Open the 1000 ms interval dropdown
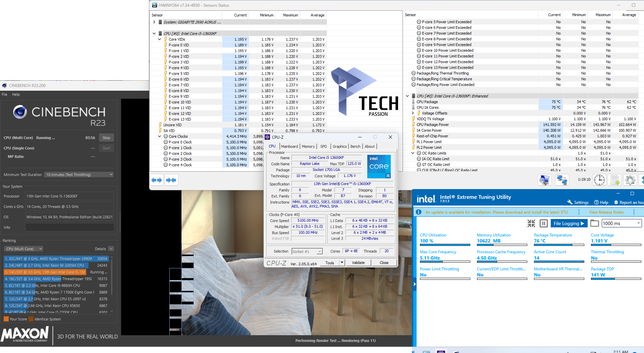Viewport: 644px width, 353px height. [621, 223]
